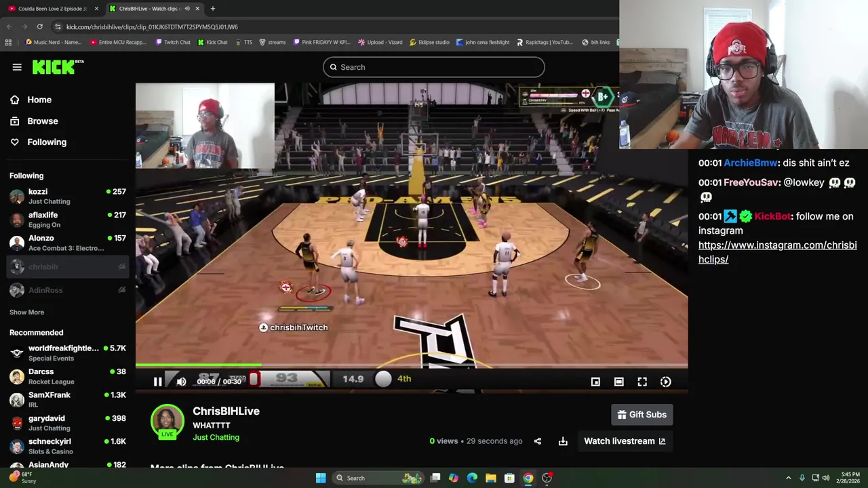Switch to Coulda Been Love 2 tab
This screenshot has width=868, height=488.
[52, 8]
